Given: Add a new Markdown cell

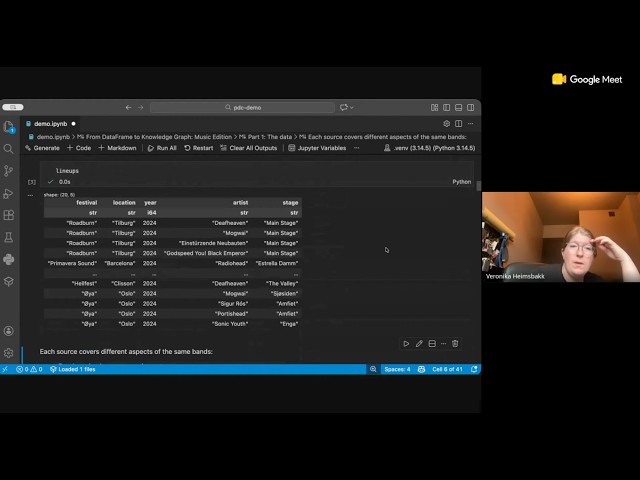Looking at the screenshot, I should (x=118, y=148).
